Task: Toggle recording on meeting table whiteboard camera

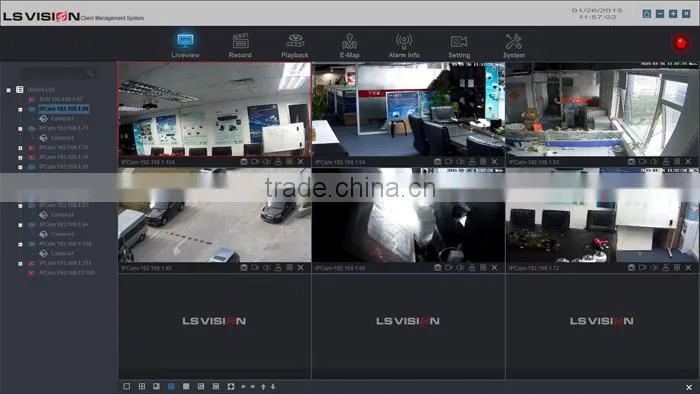Action: coord(642,268)
